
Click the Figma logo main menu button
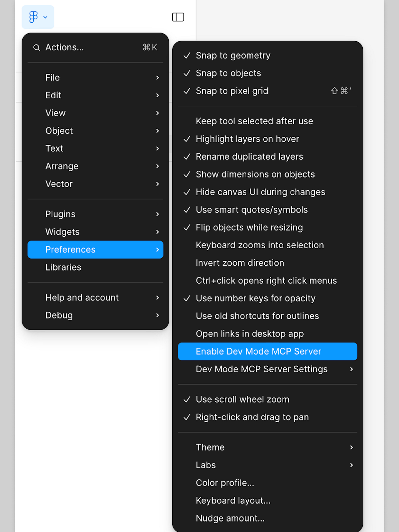(x=38, y=17)
